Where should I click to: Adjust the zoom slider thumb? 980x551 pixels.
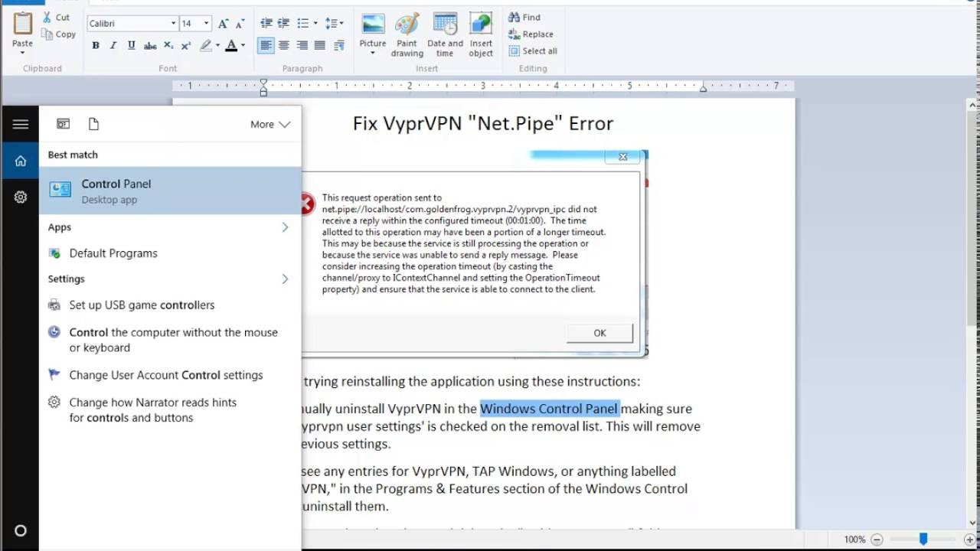click(923, 540)
